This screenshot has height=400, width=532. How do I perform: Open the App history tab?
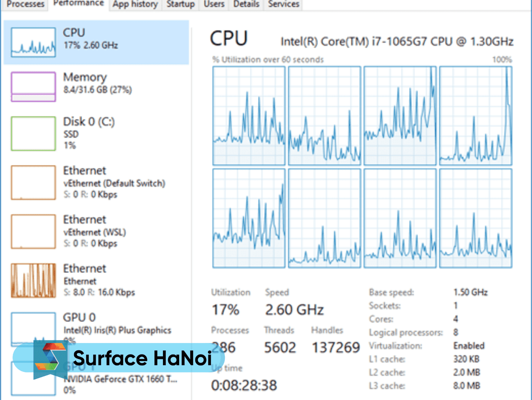point(135,4)
